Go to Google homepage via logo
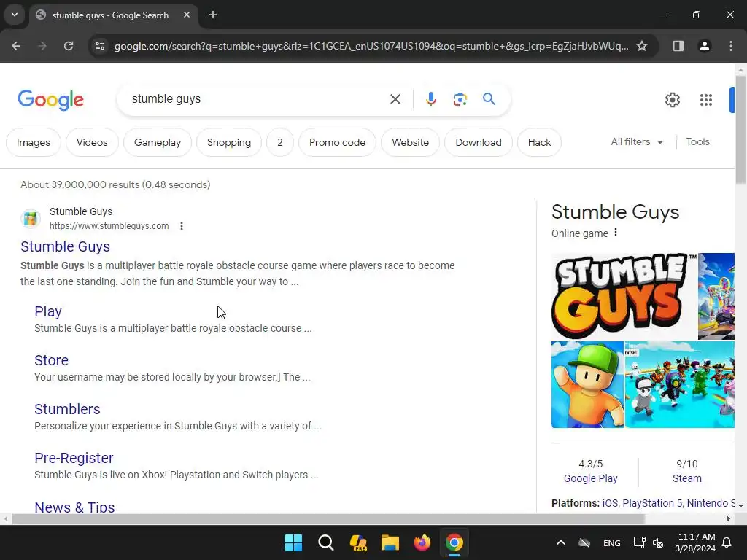 [50, 100]
